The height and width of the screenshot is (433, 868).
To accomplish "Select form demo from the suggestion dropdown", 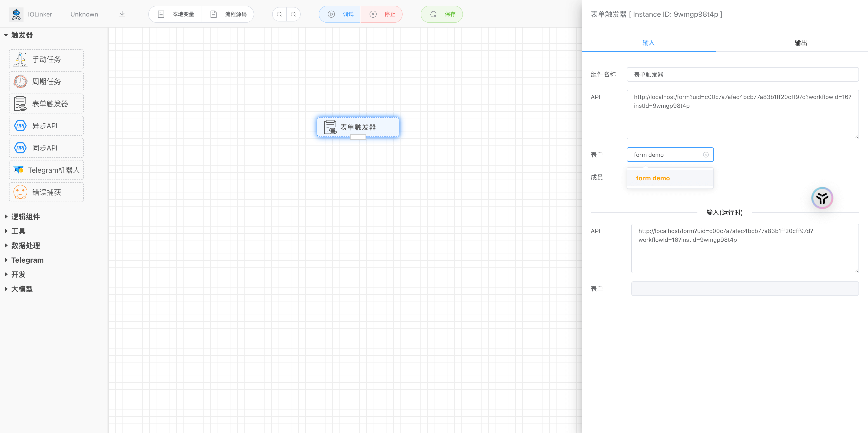I will pos(653,178).
